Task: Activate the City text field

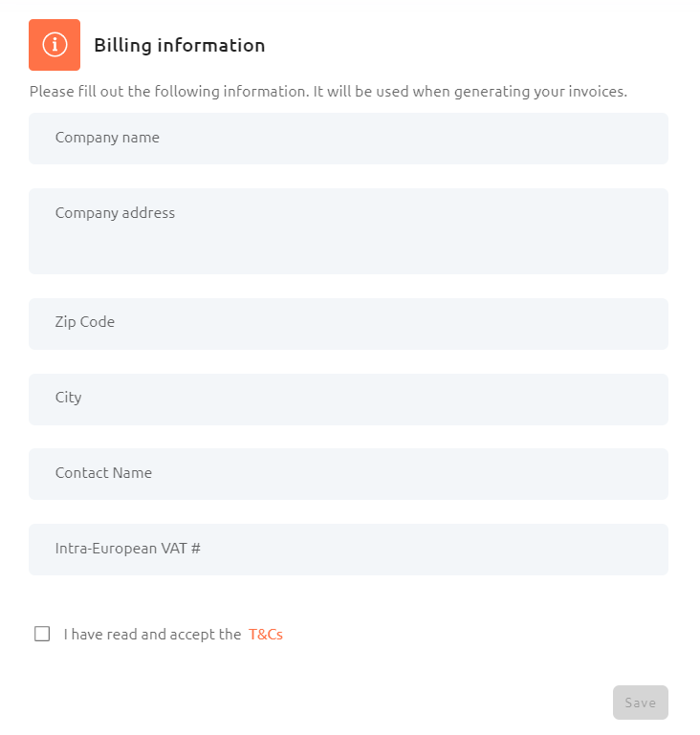Action: coord(348,400)
